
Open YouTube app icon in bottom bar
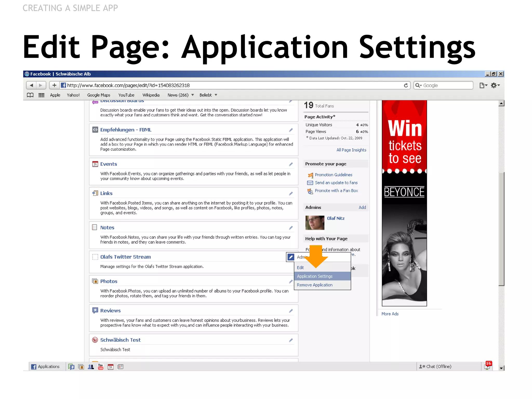coord(101,367)
